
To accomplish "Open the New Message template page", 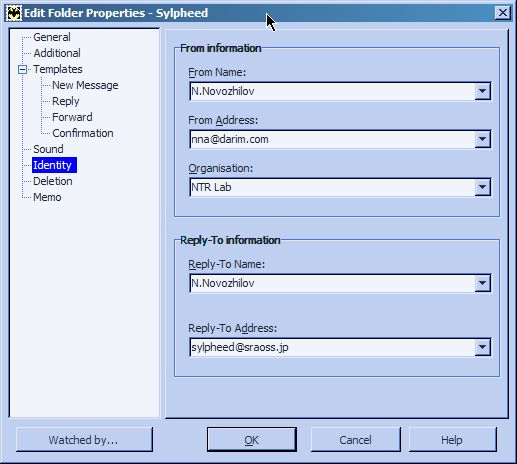I will [85, 85].
